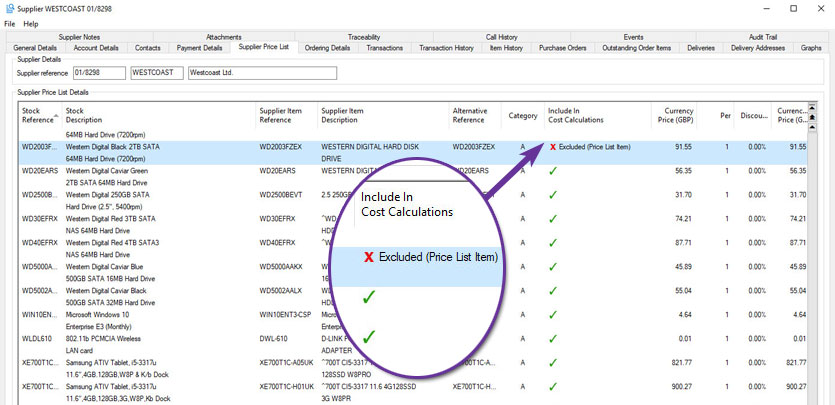Click the green check mark in WD5002AALX row
The height and width of the screenshot is (405, 835).
pyautogui.click(x=553, y=291)
